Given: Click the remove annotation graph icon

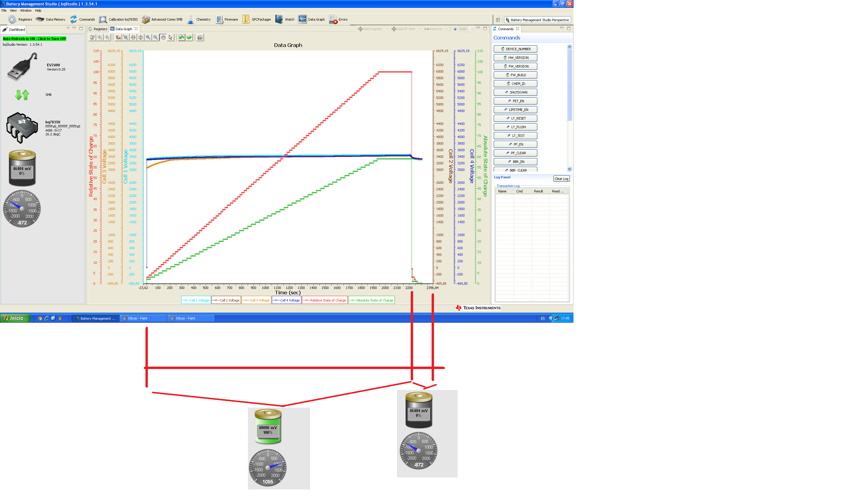Looking at the screenshot, I should point(107,37).
